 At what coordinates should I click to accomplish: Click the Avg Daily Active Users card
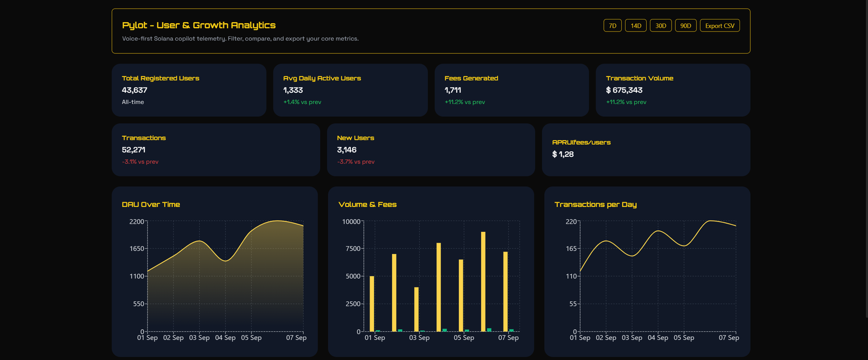[350, 90]
